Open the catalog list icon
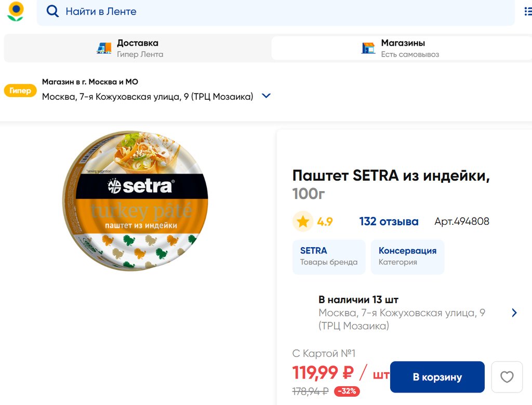Screen dimensions: 532x405 pos(528,11)
